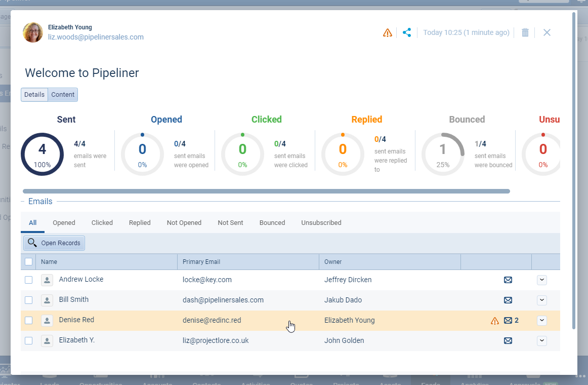Click the contact icon beside Elizabeth Y.

coord(47,341)
